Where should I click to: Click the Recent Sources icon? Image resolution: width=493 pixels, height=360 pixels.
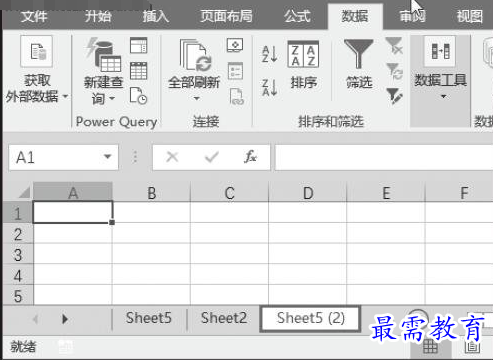click(x=138, y=96)
